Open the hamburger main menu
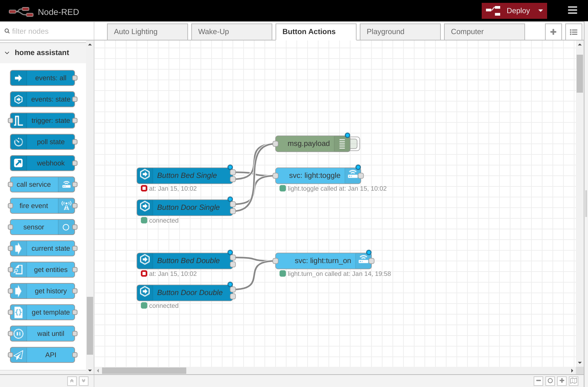 point(572,10)
